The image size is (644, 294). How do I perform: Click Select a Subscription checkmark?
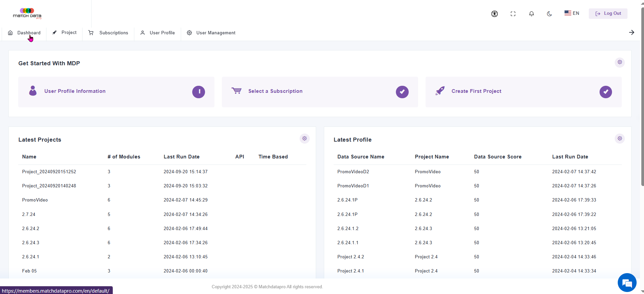pyautogui.click(x=402, y=92)
